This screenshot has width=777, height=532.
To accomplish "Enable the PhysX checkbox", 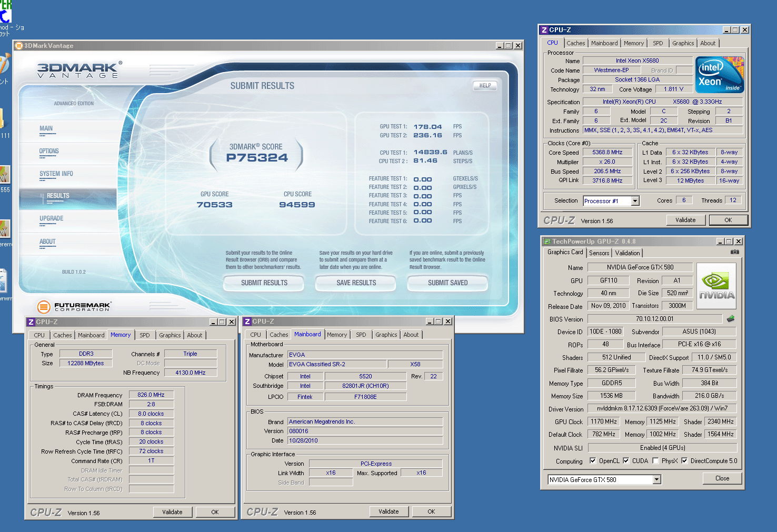I will click(655, 460).
